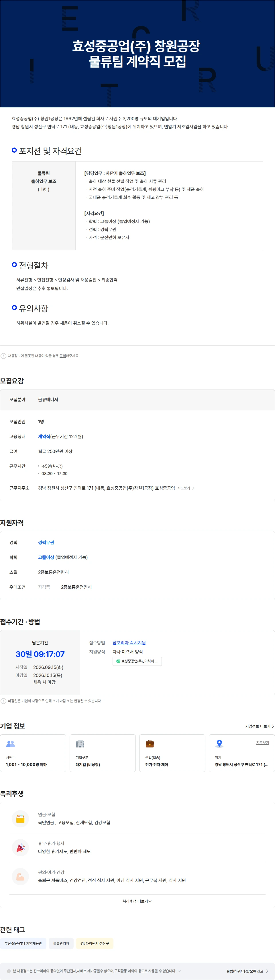
Task: Select the 고졸이상 education link
Action: click(x=46, y=557)
